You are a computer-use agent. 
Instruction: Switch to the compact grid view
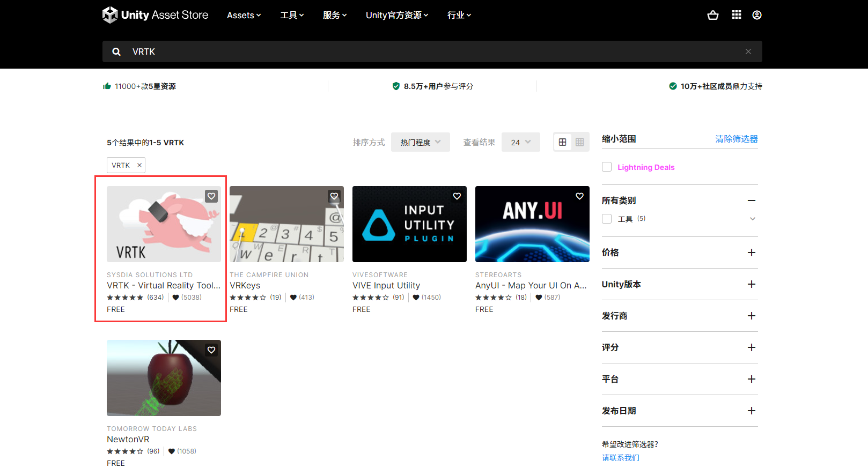click(580, 142)
